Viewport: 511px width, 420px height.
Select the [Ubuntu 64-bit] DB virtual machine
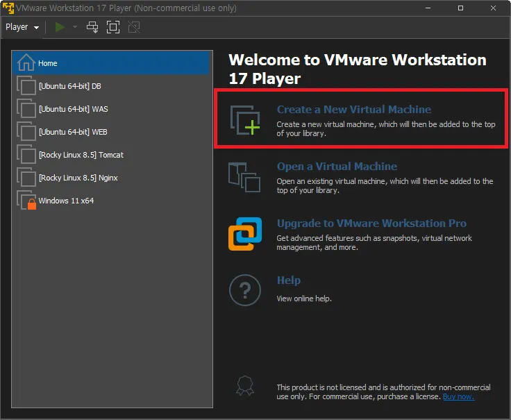pyautogui.click(x=112, y=86)
